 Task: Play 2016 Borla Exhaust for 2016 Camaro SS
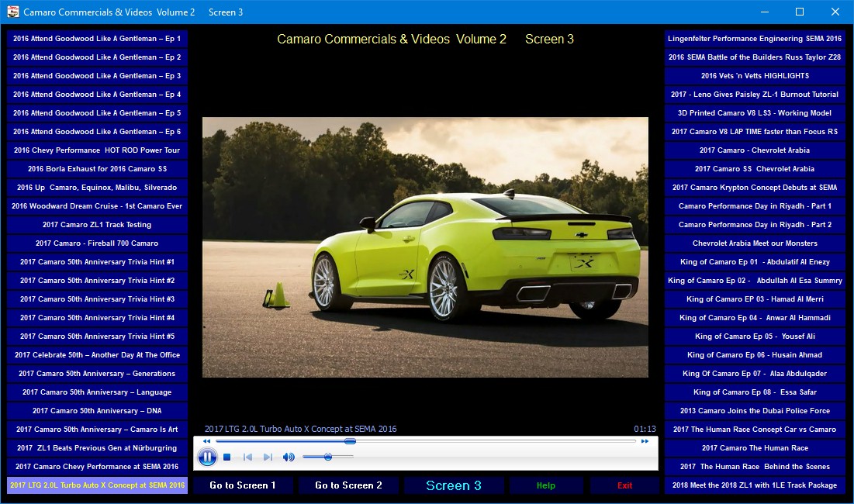point(97,169)
